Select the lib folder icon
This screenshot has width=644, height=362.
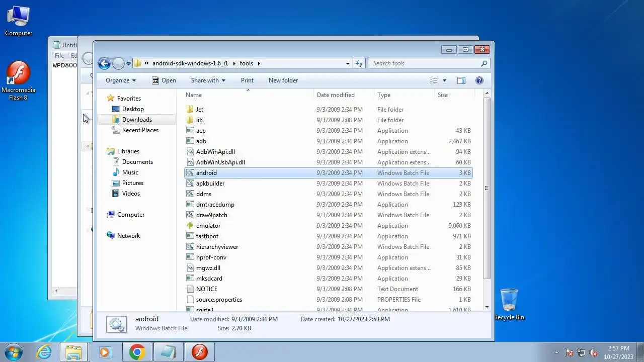pyautogui.click(x=190, y=120)
